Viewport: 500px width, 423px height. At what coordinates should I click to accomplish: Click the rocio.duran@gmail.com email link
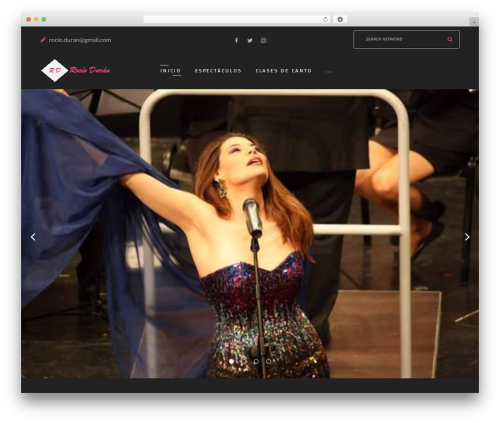(x=80, y=40)
